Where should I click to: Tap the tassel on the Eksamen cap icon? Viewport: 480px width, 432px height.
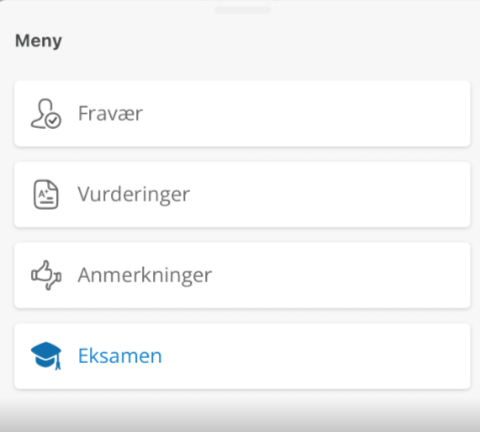(58, 363)
